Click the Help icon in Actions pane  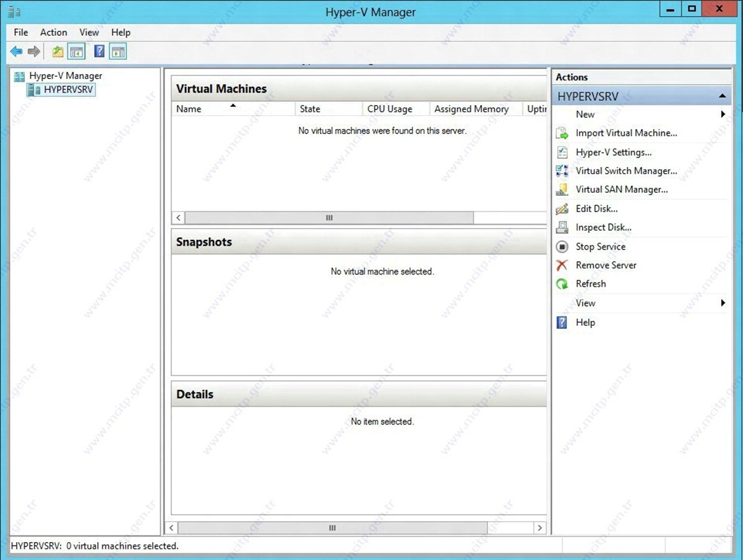click(x=562, y=322)
